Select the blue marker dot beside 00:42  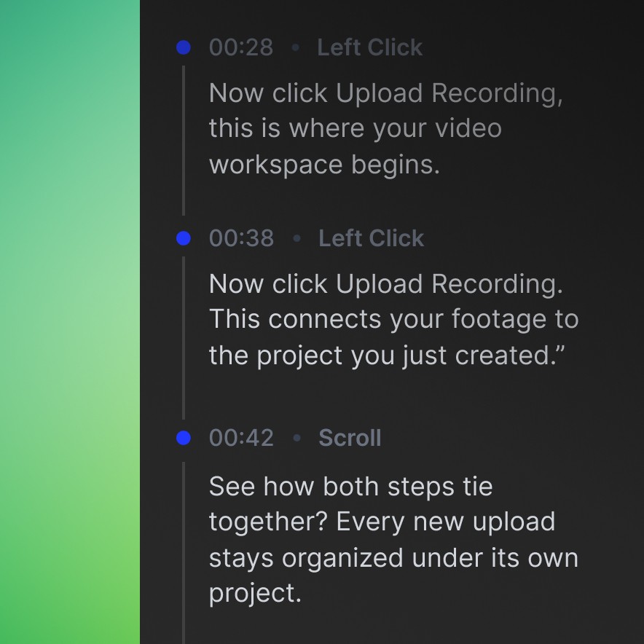pos(183,438)
